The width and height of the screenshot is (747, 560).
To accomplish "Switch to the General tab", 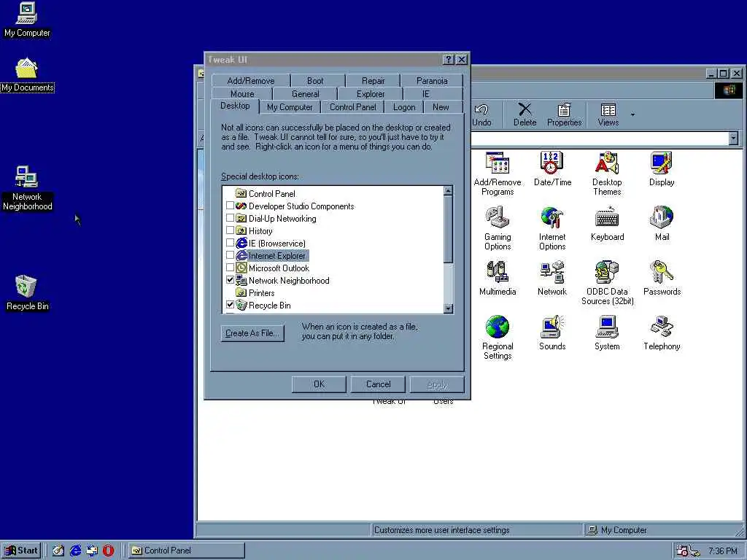I will click(306, 94).
